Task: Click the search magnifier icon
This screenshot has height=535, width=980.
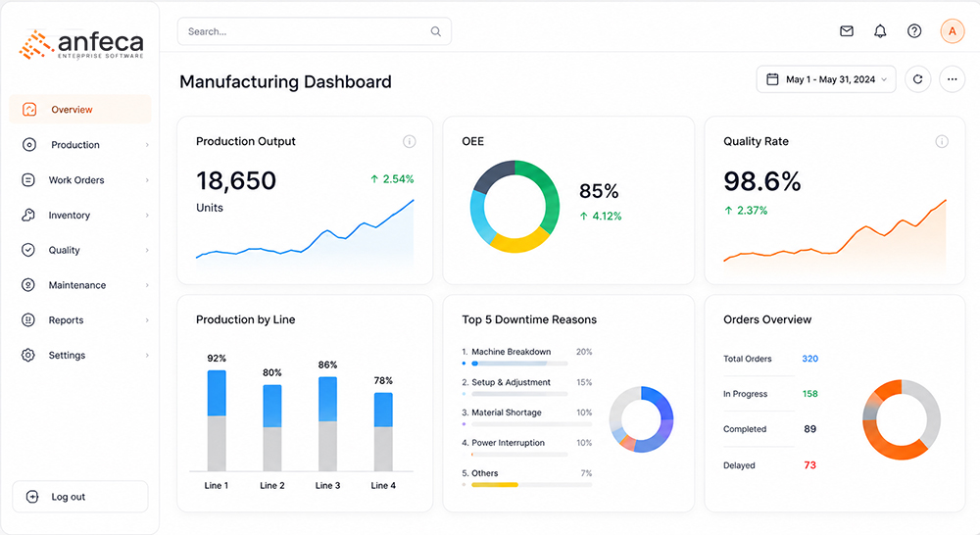Action: (436, 31)
